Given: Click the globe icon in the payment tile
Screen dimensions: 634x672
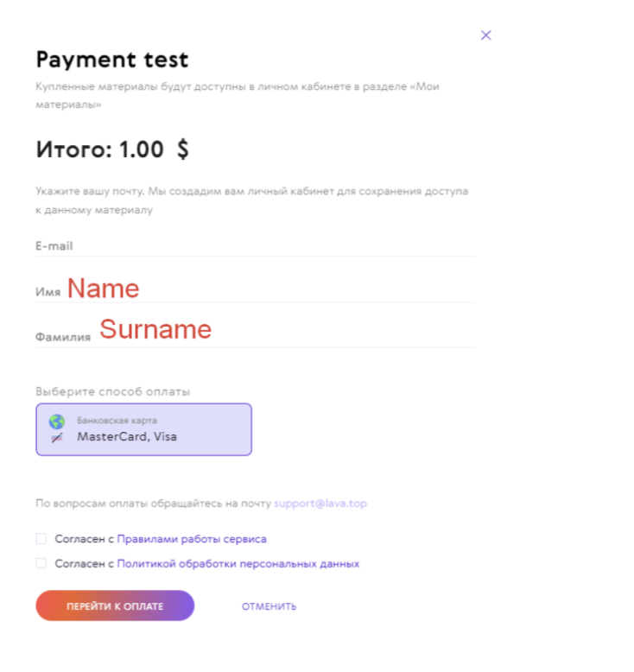Looking at the screenshot, I should point(57,422).
